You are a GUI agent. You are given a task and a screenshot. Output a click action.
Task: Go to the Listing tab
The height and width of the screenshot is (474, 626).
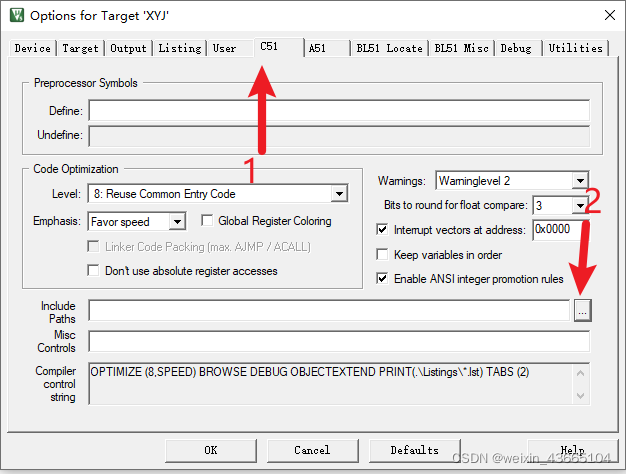pos(180,48)
